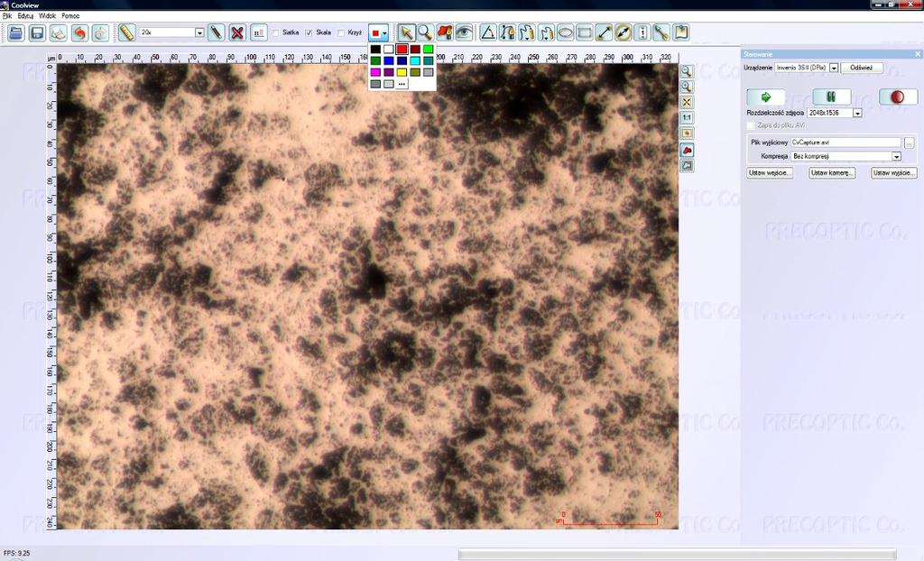Click the 1:1 actual size icon

687,118
